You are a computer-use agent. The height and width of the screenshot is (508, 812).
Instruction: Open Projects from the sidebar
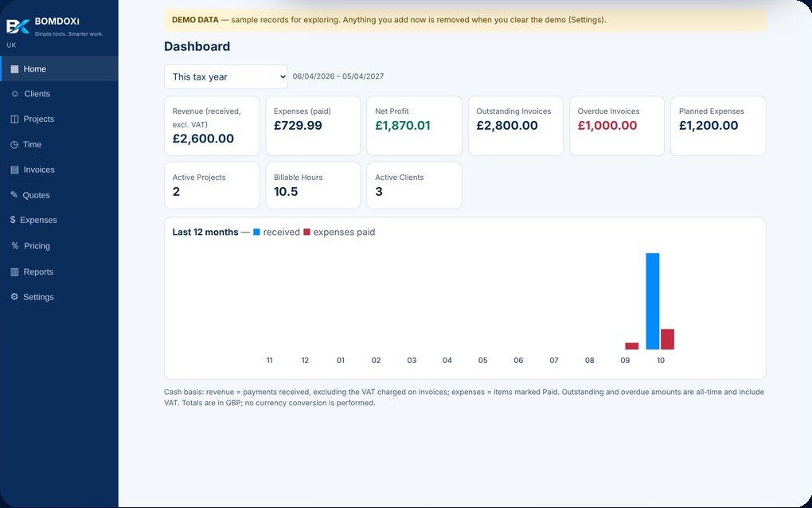point(59,119)
